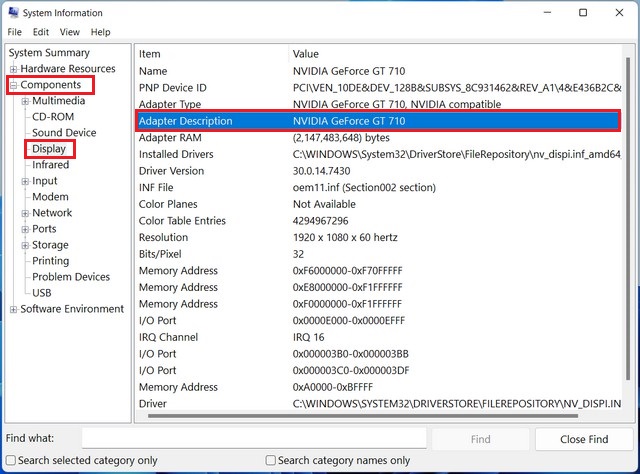Select the Driver Version row
Image resolution: width=640 pixels, height=474 pixels.
[378, 171]
